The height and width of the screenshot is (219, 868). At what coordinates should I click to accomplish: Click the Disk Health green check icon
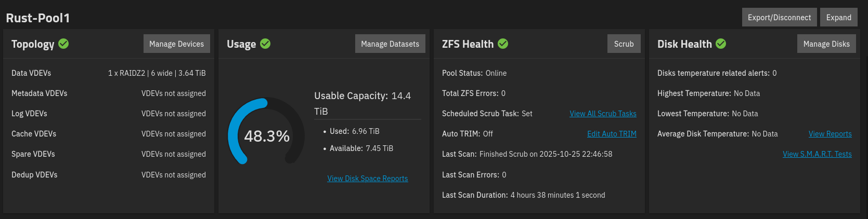[x=721, y=44]
